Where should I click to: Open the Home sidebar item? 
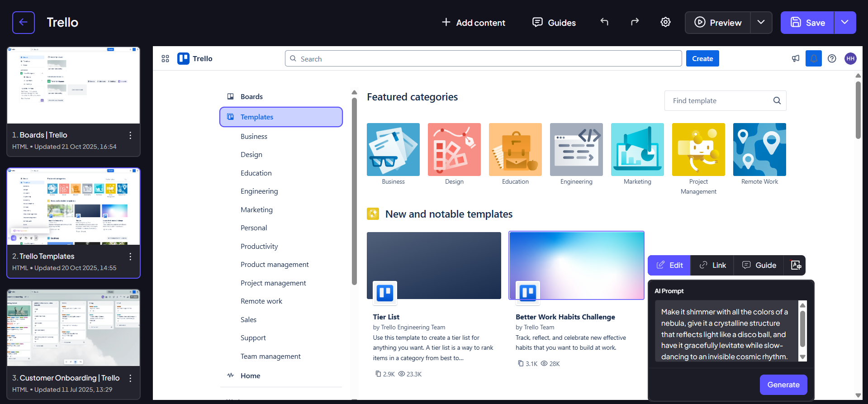[281, 375]
